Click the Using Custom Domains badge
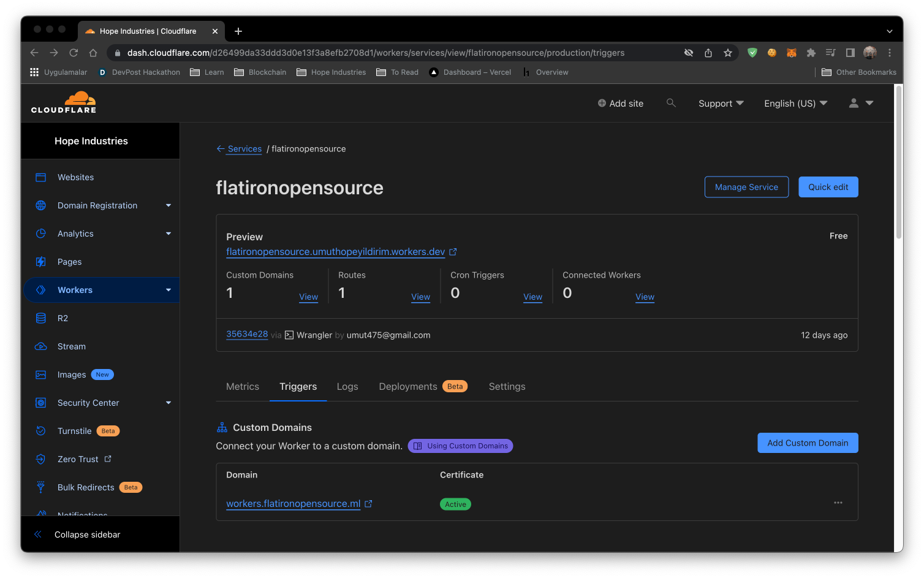 click(x=460, y=446)
